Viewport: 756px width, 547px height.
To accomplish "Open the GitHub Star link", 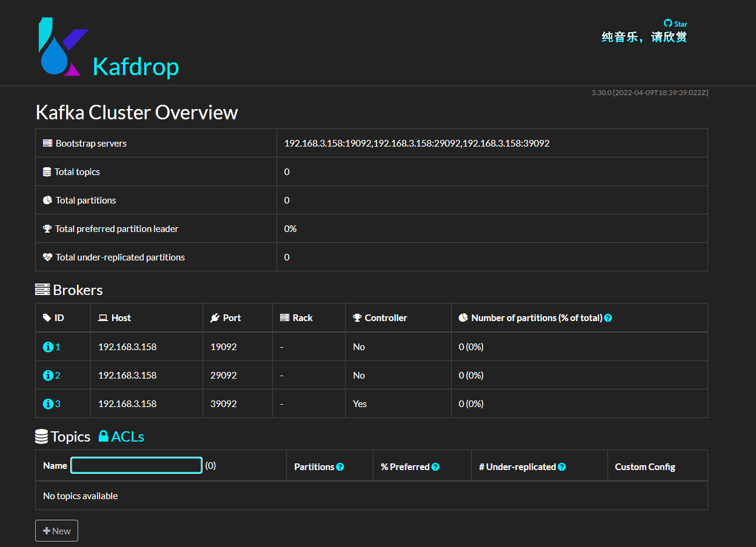I will pyautogui.click(x=675, y=24).
